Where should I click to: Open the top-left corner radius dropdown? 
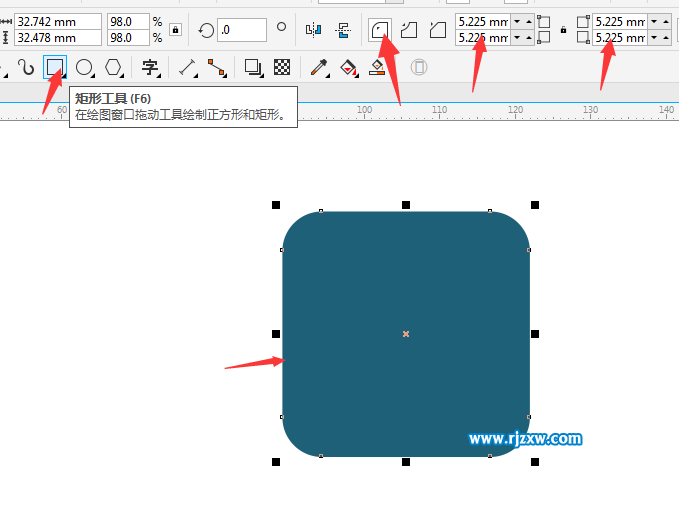pos(517,22)
